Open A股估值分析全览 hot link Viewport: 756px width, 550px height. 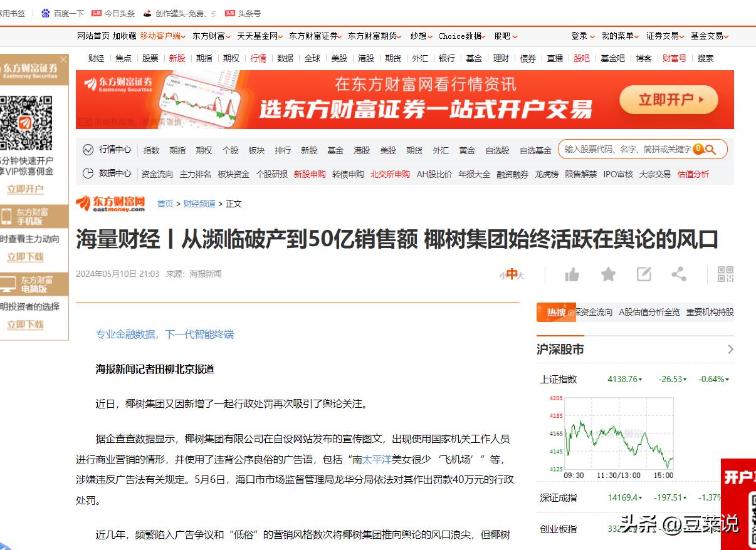pos(649,312)
